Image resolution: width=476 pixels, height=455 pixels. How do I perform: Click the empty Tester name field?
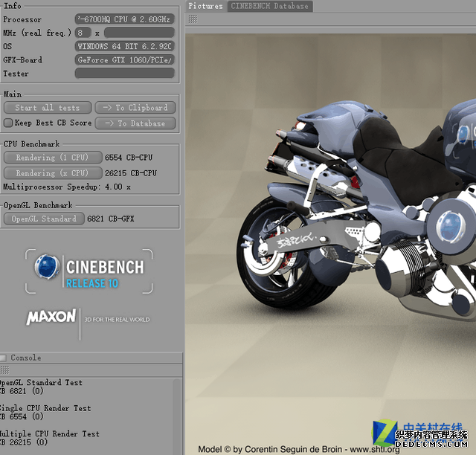(125, 73)
